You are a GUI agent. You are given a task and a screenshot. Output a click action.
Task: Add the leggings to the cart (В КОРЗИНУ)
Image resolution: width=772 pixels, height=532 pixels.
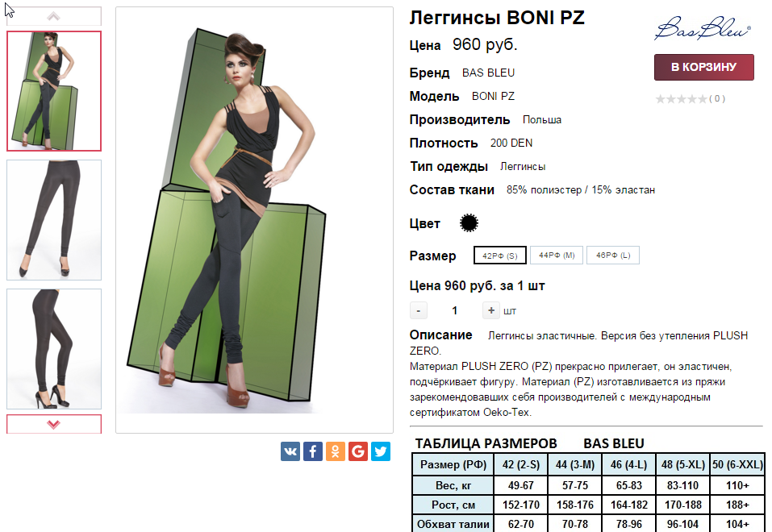pos(704,67)
